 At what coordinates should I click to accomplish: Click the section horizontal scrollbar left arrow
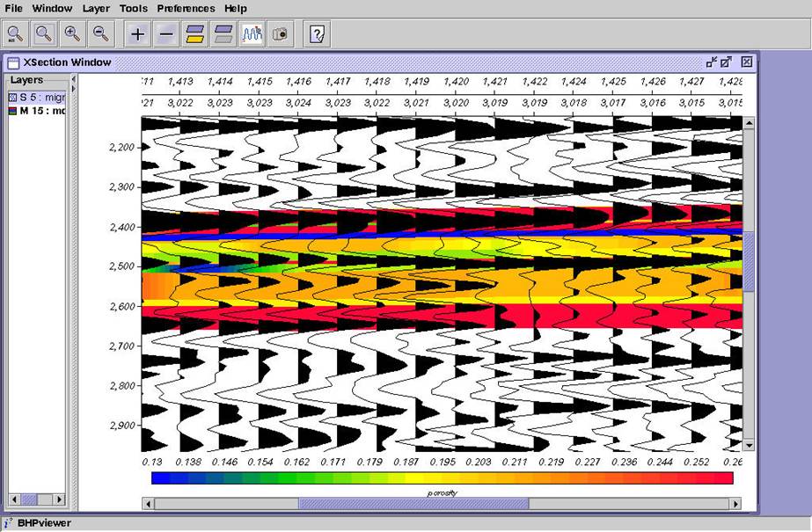pos(148,504)
